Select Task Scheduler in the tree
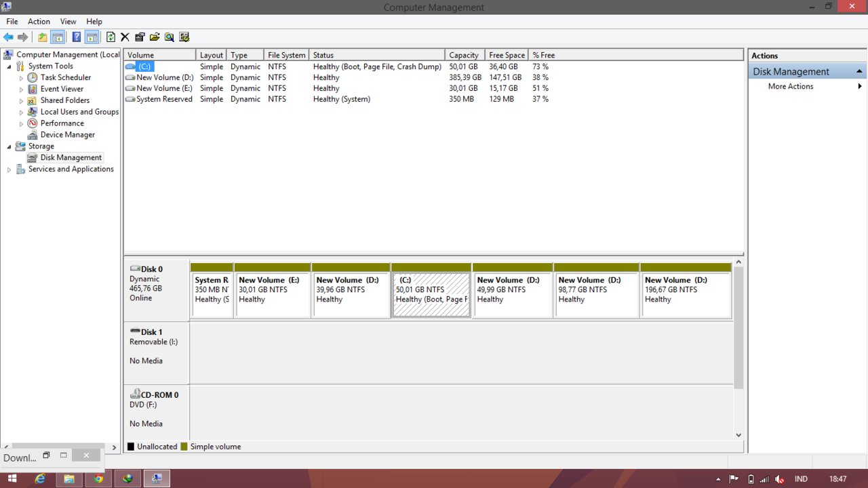The width and height of the screenshot is (868, 488). click(65, 77)
